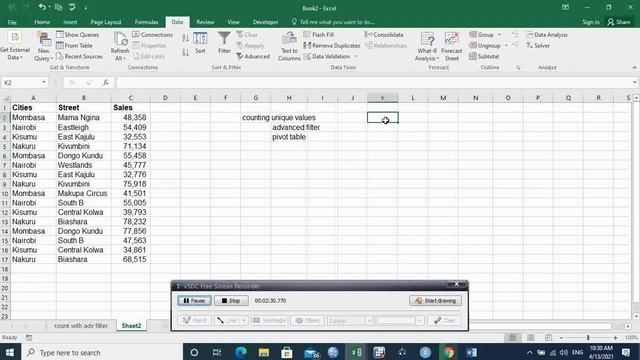Click insert function fx icon

tap(106, 82)
